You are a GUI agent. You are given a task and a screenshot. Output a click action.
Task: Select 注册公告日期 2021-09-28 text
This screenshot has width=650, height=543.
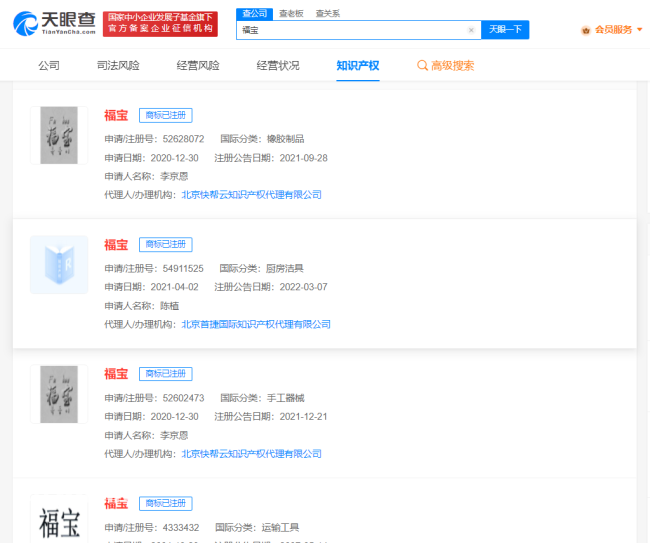pos(271,158)
